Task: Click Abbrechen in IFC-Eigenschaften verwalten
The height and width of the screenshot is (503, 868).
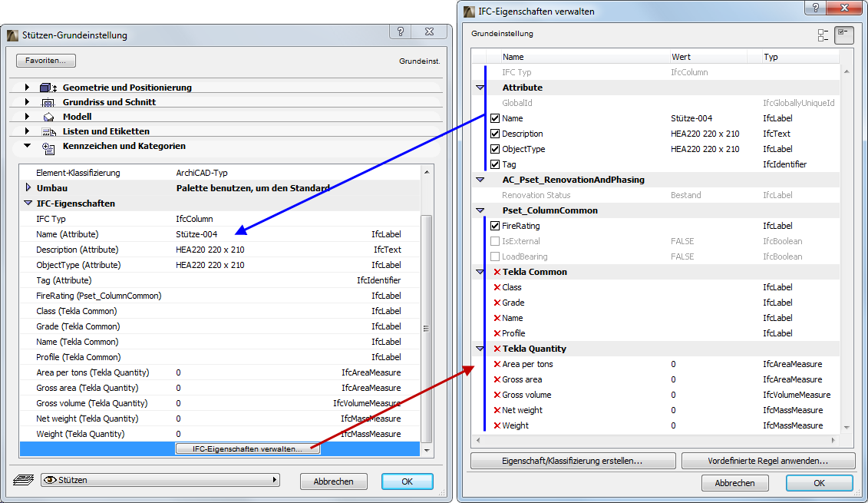Action: [734, 483]
